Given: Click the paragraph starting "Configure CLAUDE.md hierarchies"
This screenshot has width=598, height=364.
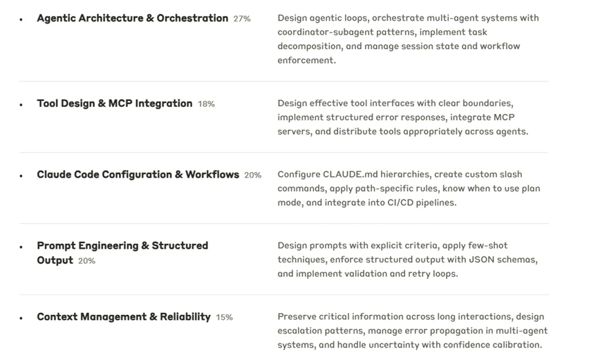Looking at the screenshot, I should tap(409, 189).
